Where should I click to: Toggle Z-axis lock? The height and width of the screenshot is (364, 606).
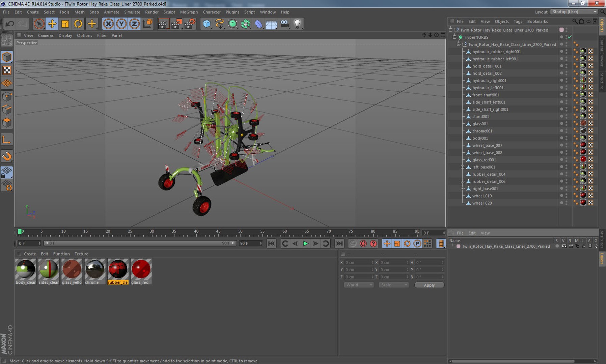pyautogui.click(x=134, y=24)
